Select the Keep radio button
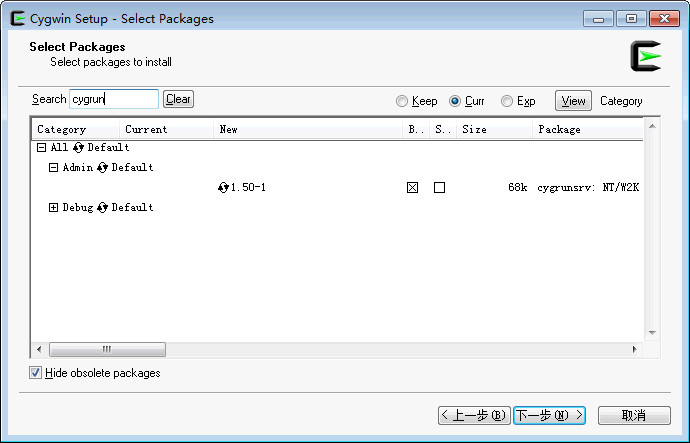The width and height of the screenshot is (690, 443). point(401,101)
